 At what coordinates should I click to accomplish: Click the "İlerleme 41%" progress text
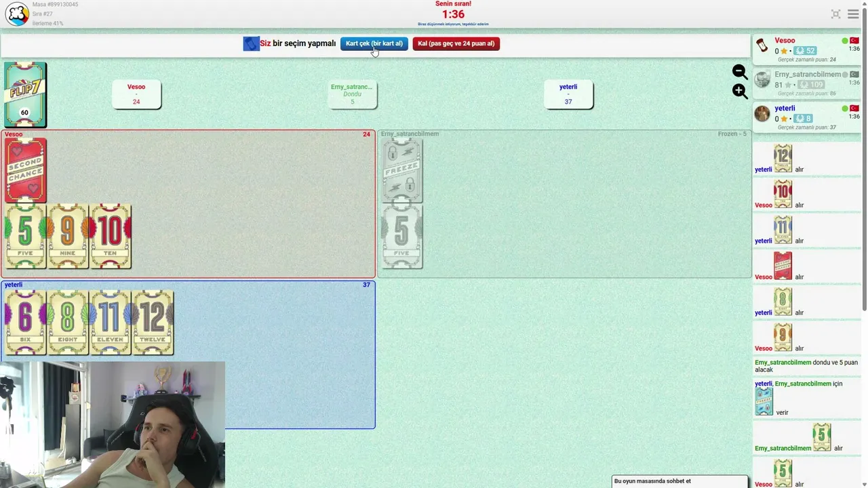(x=47, y=23)
